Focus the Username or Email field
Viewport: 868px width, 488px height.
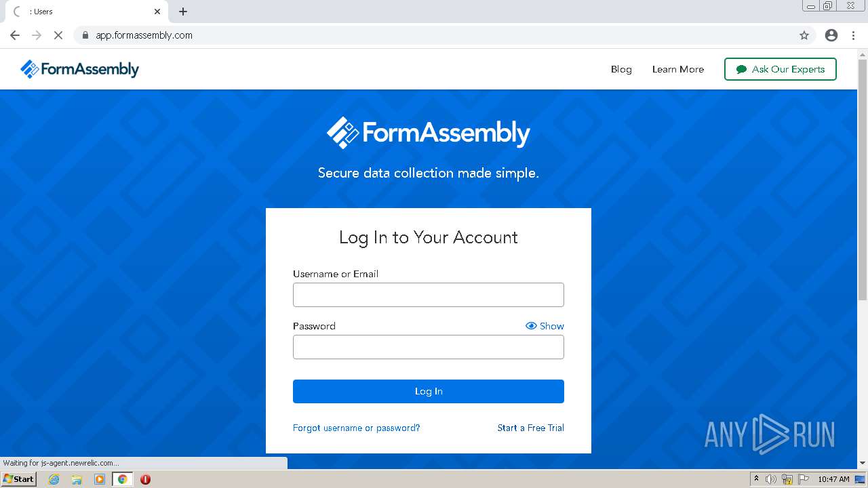428,295
